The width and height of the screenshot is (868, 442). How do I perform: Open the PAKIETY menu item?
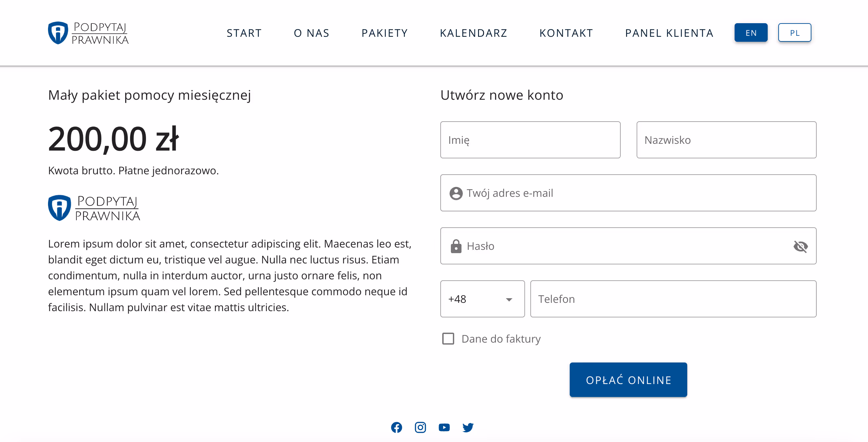point(384,33)
